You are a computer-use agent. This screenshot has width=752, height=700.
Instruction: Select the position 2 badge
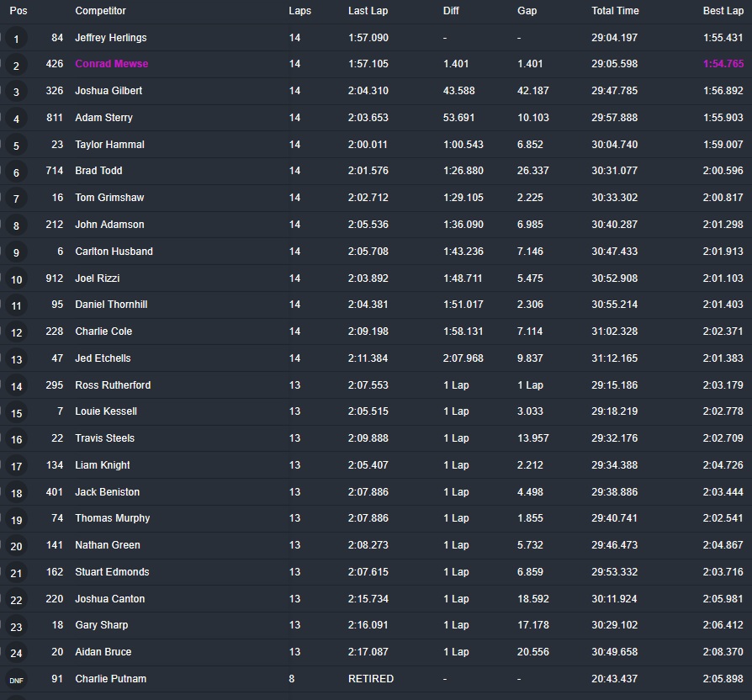(x=17, y=66)
